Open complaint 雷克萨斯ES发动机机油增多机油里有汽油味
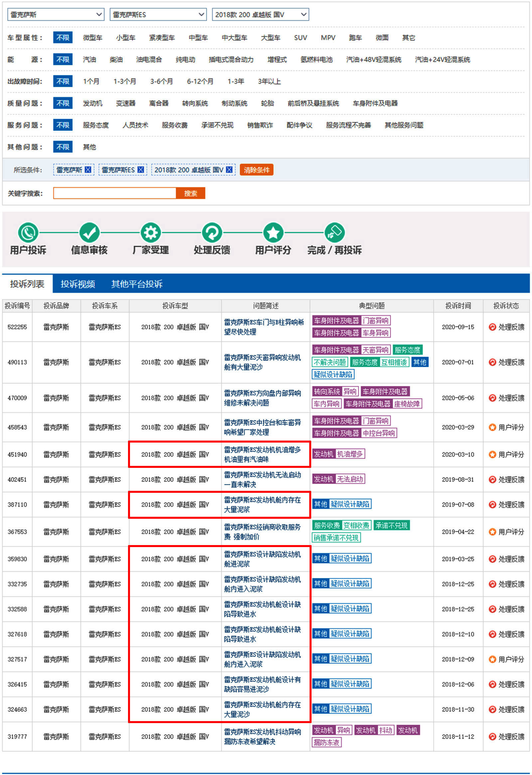Viewport: 532px width, 775px height. tap(262, 455)
